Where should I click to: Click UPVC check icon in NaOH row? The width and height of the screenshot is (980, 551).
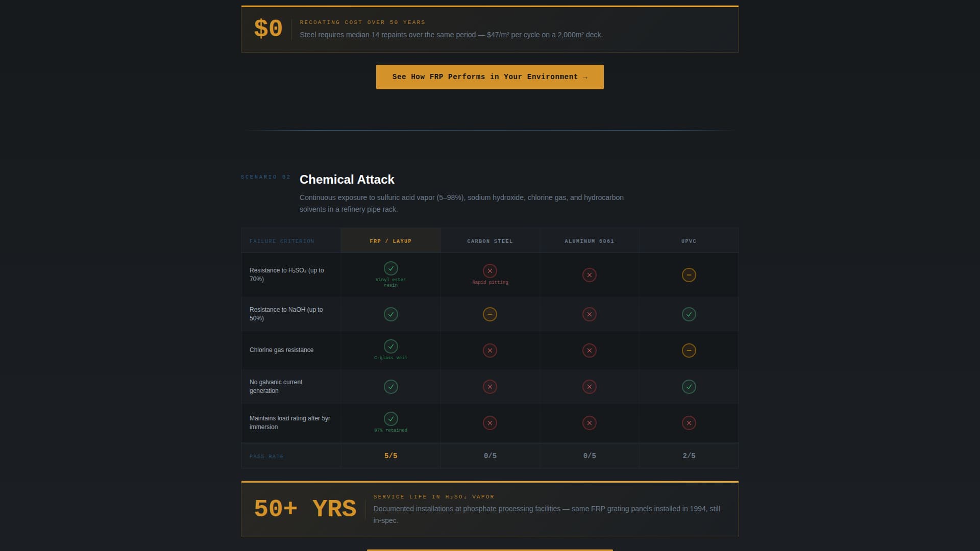click(689, 314)
